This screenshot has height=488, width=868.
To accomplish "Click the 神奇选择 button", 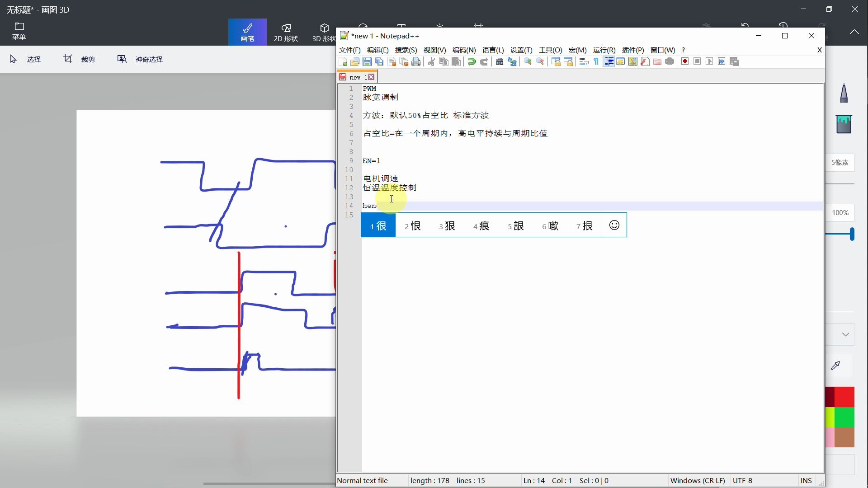I will (140, 59).
